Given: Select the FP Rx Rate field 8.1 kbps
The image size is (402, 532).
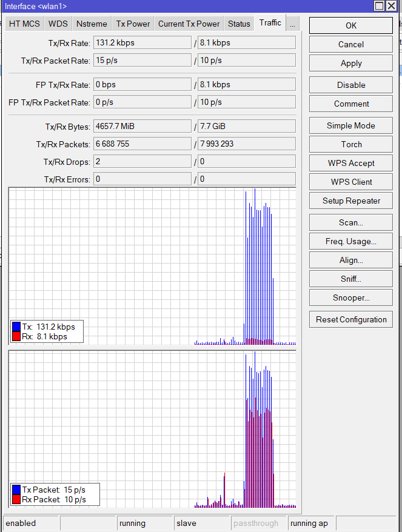Looking at the screenshot, I should click(247, 84).
